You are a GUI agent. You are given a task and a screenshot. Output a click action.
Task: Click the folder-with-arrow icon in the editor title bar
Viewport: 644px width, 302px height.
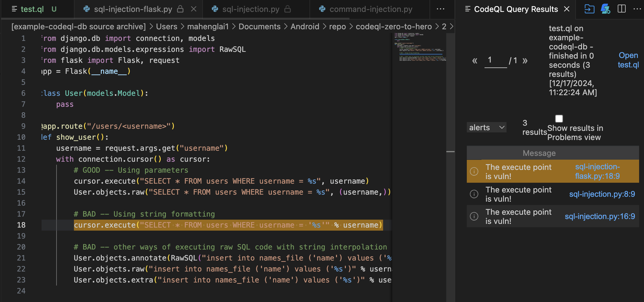pos(589,9)
